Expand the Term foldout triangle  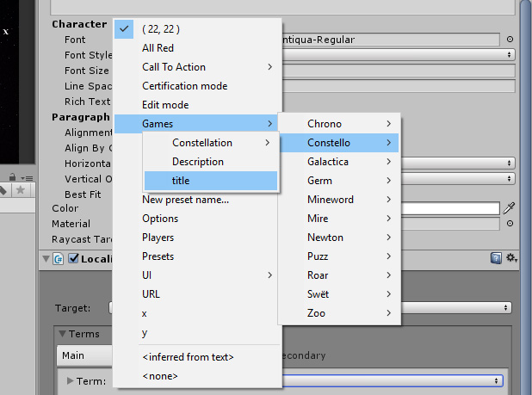pyautogui.click(x=71, y=381)
